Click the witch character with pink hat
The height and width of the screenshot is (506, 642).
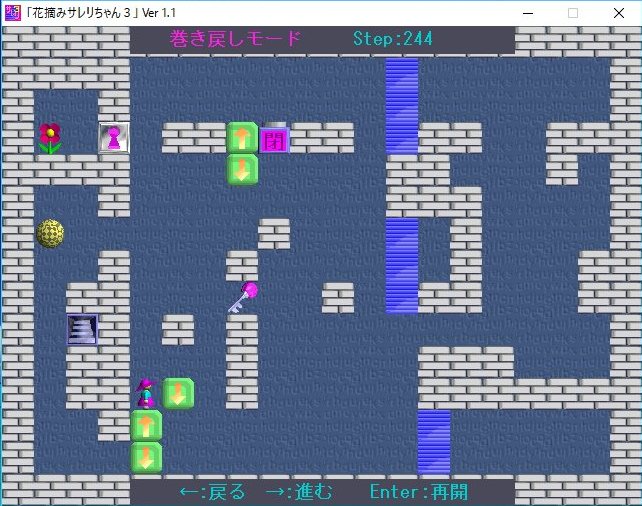click(146, 392)
